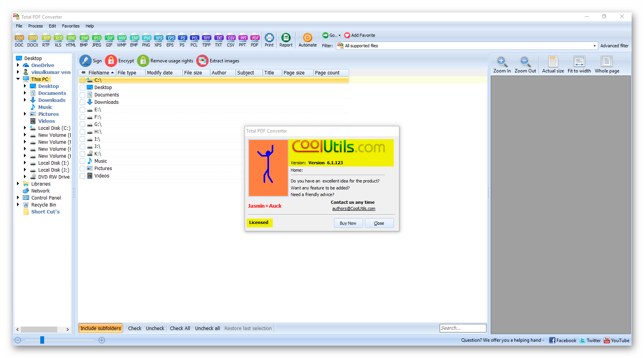Zoom Out on preview
This screenshot has width=644, height=358.
pyautogui.click(x=525, y=65)
